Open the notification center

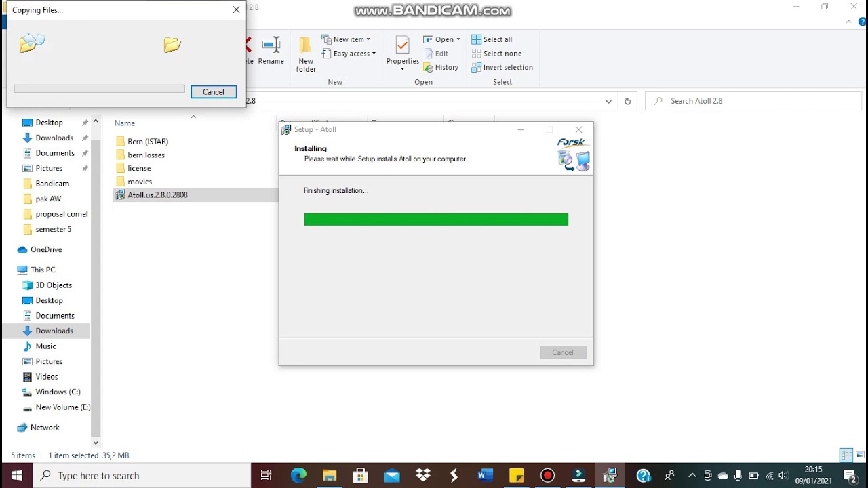point(849,475)
